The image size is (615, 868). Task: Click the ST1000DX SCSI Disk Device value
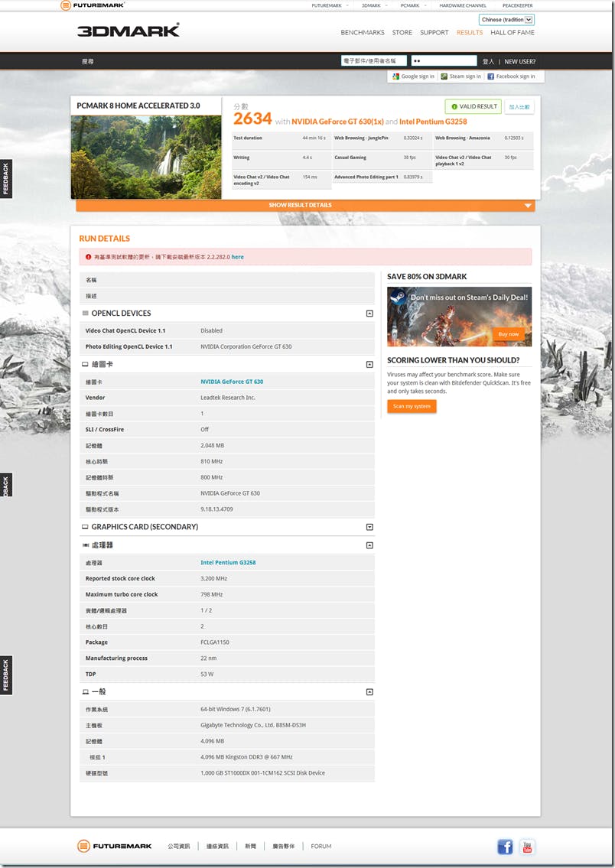pos(263,773)
